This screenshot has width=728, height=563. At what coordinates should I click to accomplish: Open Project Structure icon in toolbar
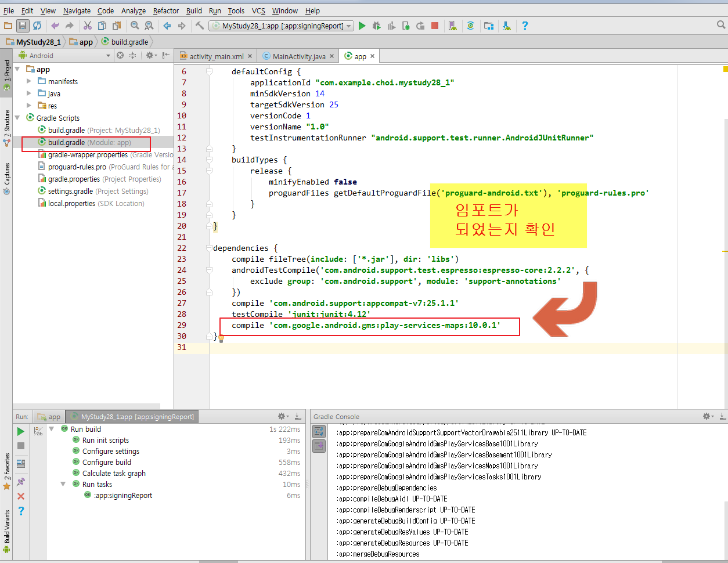(489, 26)
